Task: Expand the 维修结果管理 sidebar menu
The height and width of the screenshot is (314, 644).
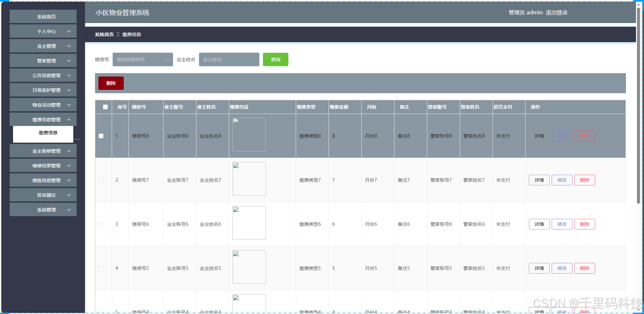Action: (x=43, y=166)
